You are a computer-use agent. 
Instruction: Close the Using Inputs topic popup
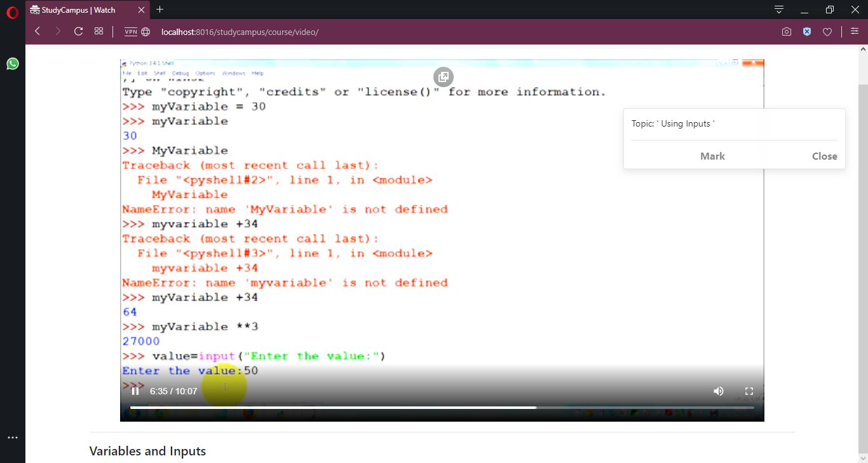(x=824, y=156)
